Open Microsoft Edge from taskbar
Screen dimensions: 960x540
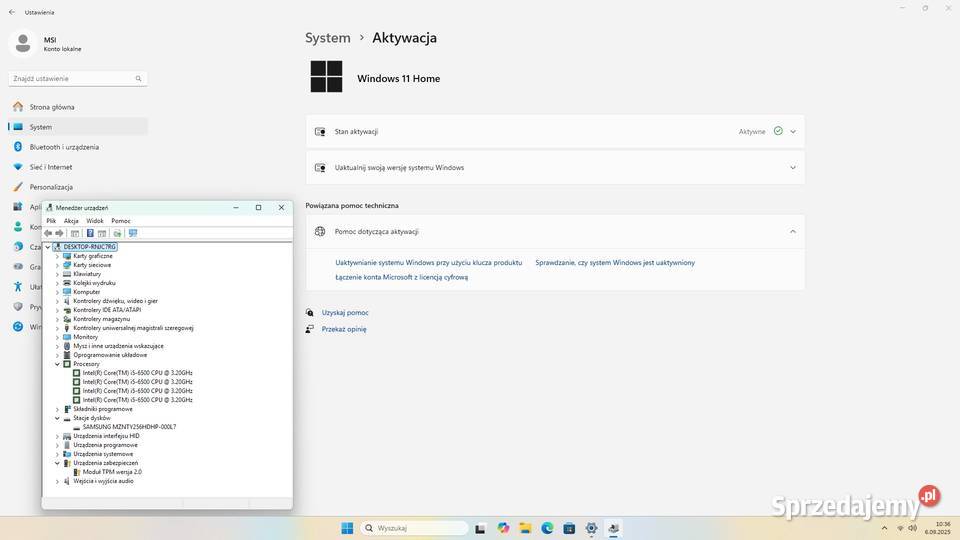pos(547,528)
